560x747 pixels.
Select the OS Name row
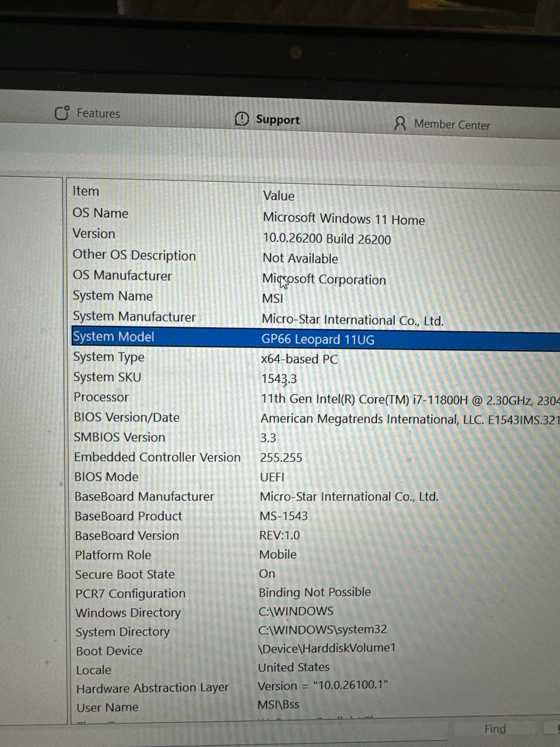tap(315, 216)
